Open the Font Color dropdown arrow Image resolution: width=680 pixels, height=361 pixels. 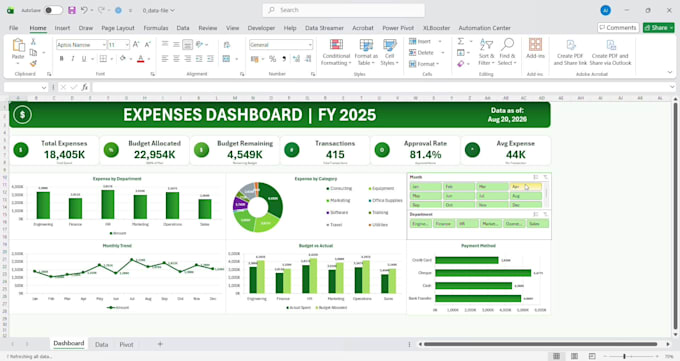coord(149,59)
